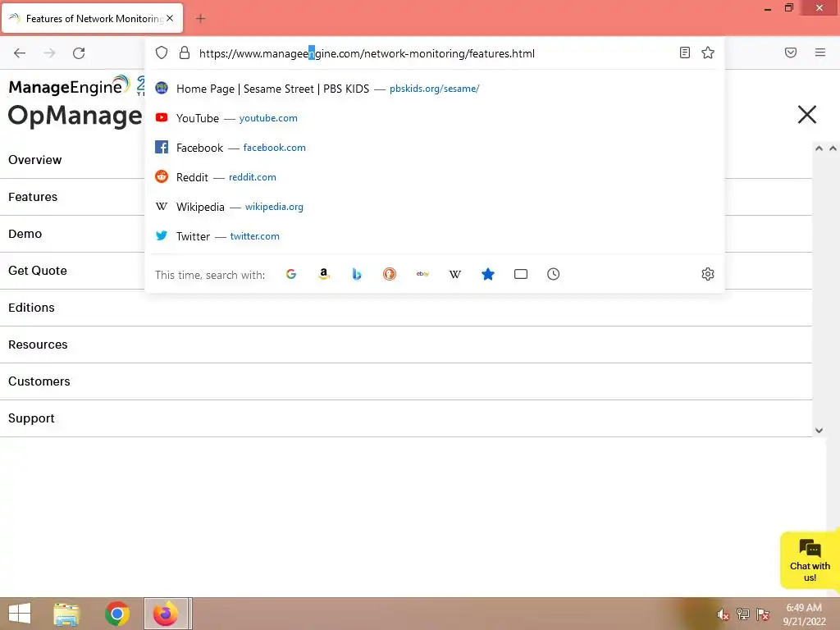Search this time with Bing
Image resolution: width=840 pixels, height=630 pixels.
pyautogui.click(x=357, y=274)
